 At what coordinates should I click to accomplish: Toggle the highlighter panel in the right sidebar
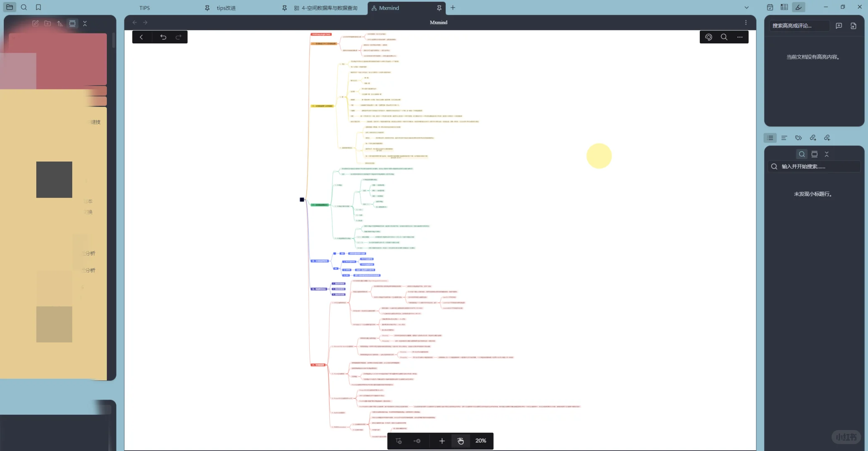[x=798, y=7]
